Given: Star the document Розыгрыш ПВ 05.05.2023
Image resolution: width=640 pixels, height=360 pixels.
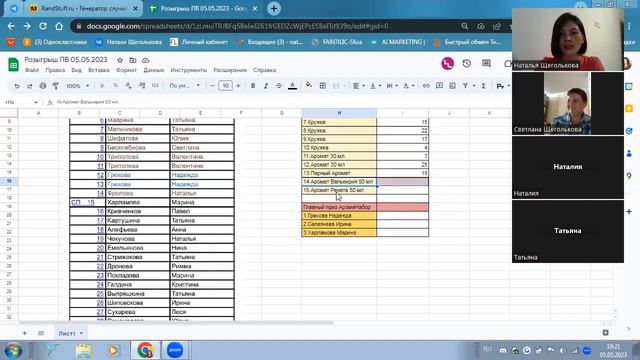Looking at the screenshot, I should pos(120,60).
